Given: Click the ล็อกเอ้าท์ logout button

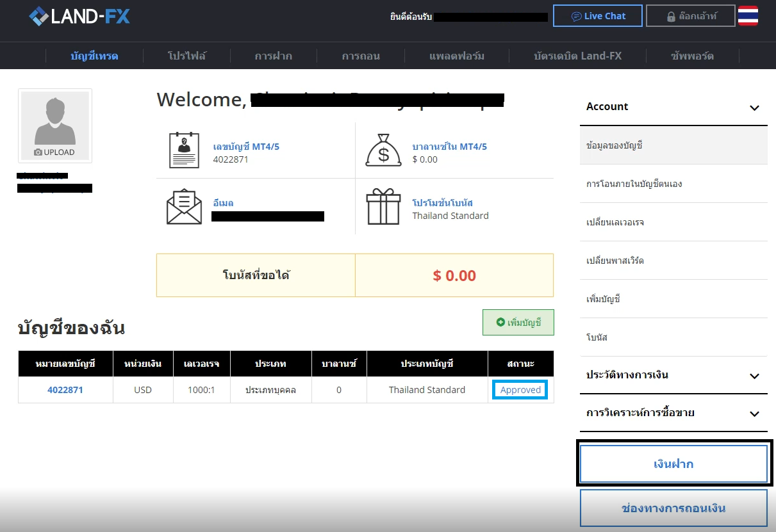Looking at the screenshot, I should pyautogui.click(x=690, y=16).
